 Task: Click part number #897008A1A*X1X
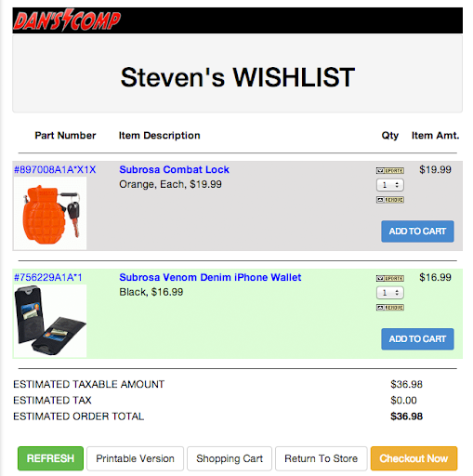tap(55, 169)
